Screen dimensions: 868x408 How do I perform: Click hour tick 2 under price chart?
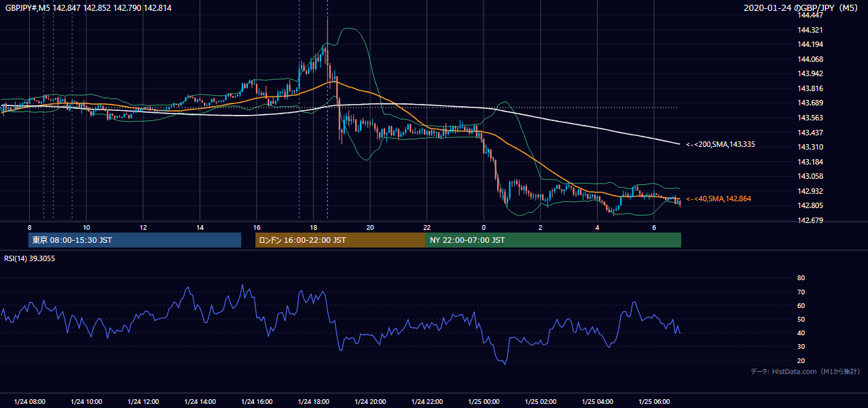point(541,227)
